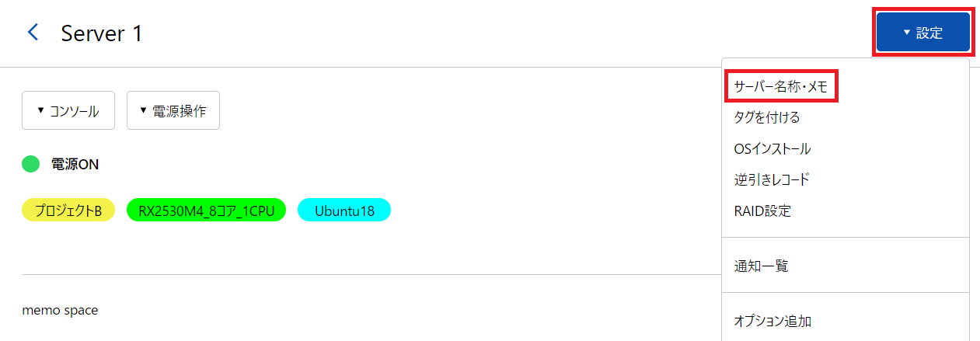Select サーバー名称・メモ from the settings menu
This screenshot has height=341, width=980.
(780, 87)
